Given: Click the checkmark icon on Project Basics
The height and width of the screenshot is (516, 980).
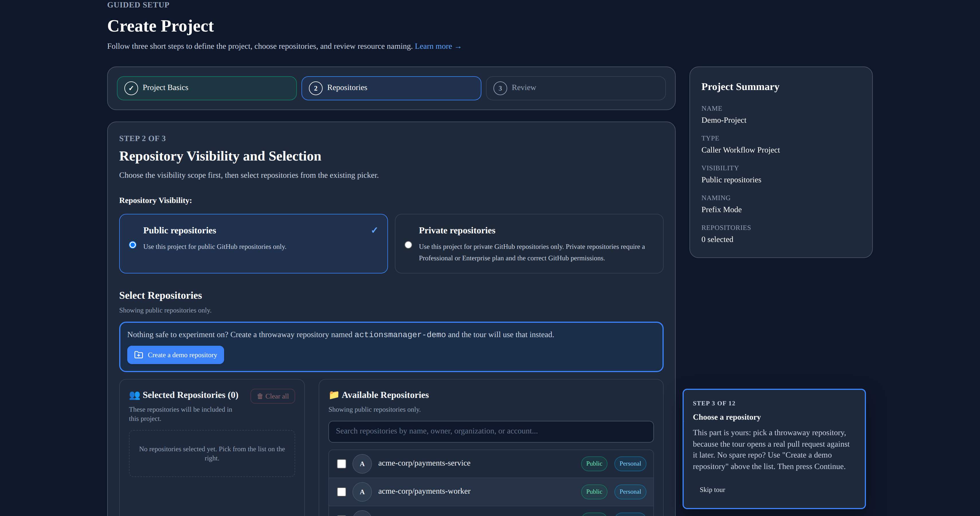Looking at the screenshot, I should coord(131,88).
